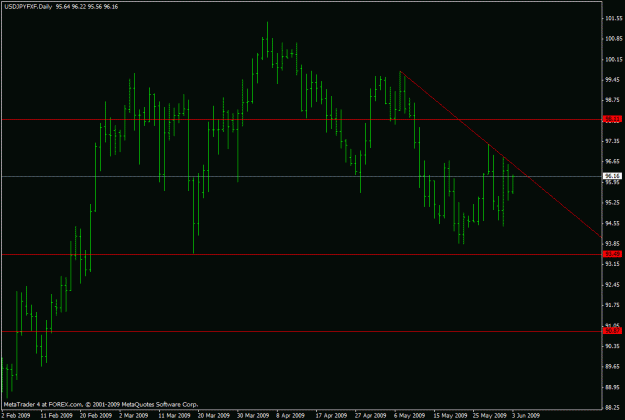Select the red horizontal line at 98.11
This screenshot has height=420, width=625.
pyautogui.click(x=301, y=119)
